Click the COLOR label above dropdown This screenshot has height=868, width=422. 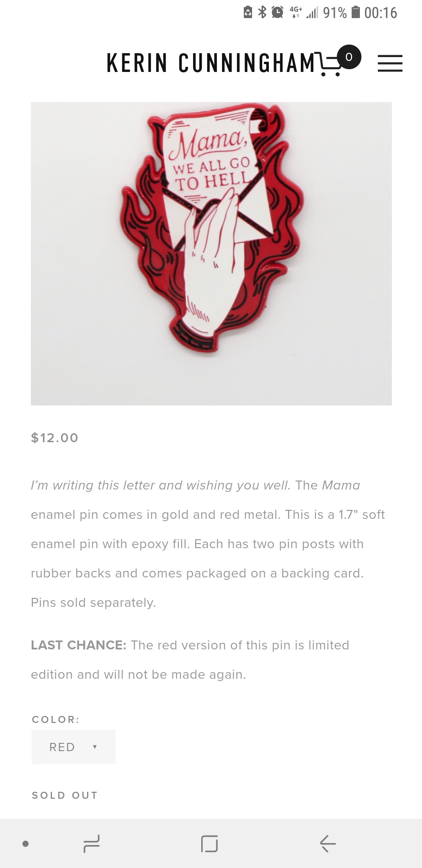56,719
